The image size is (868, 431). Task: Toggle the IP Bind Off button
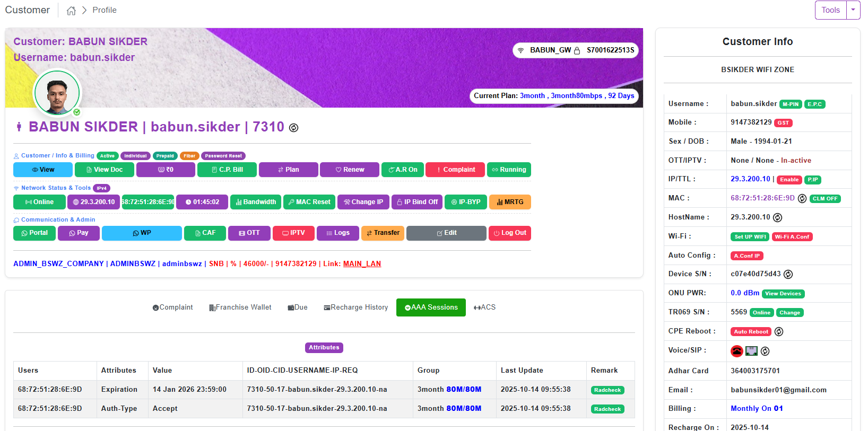(417, 202)
